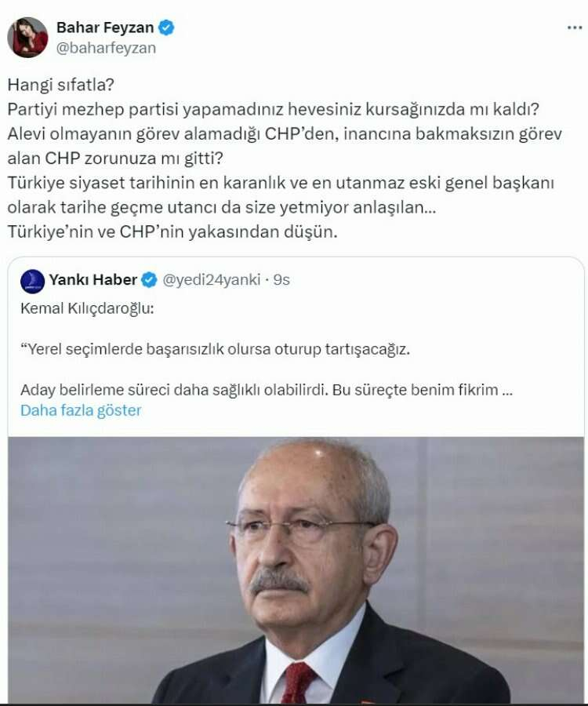
Task: Click the 9s timestamp of quoted tweet
Action: [281, 279]
